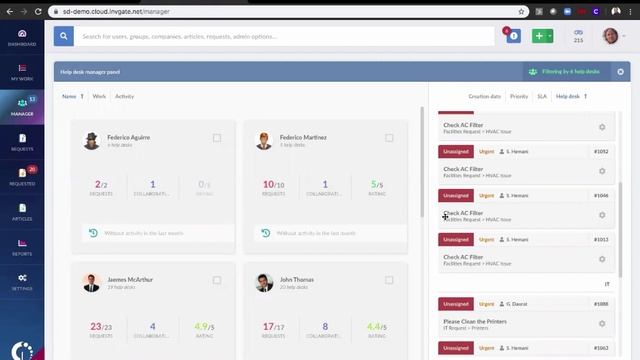Screen dimensions: 640x360
Task: Click Unassigned tag on request #1013
Action: [x=456, y=240]
